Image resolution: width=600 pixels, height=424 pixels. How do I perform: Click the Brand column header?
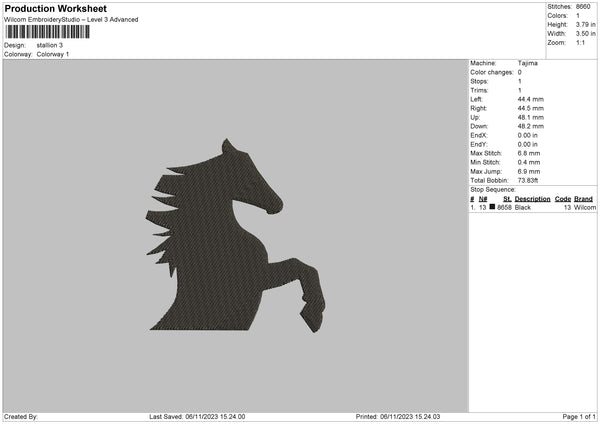[x=584, y=199]
